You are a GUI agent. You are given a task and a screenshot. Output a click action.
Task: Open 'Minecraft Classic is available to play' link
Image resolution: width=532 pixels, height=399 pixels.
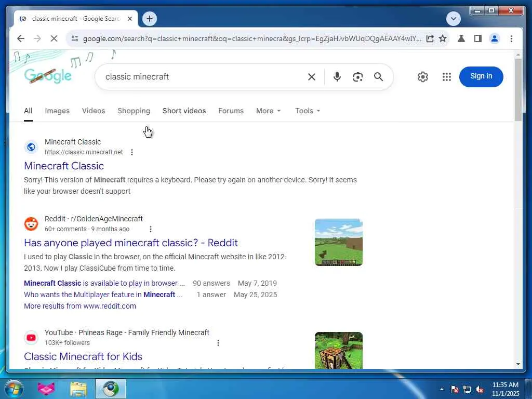pos(104,283)
